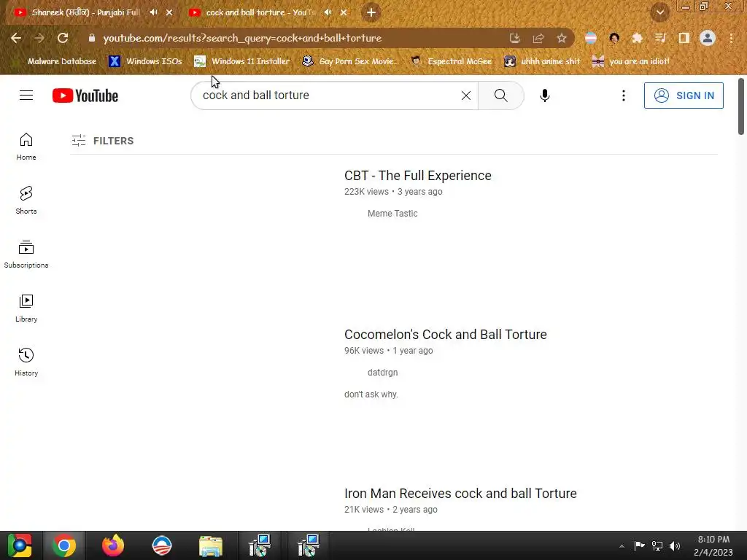Viewport: 747px width, 560px height.
Task: Mute the Shareek tab audio
Action: (153, 12)
